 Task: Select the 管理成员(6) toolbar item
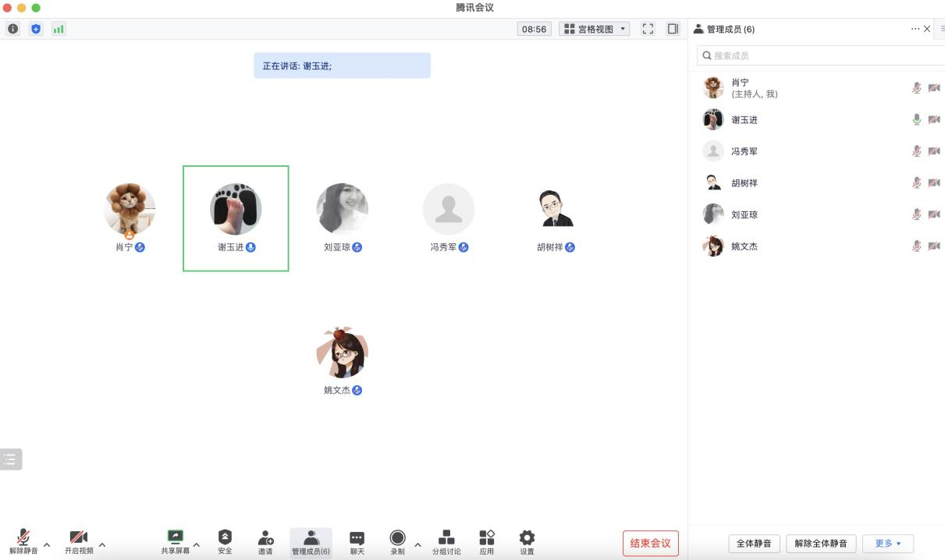311,542
